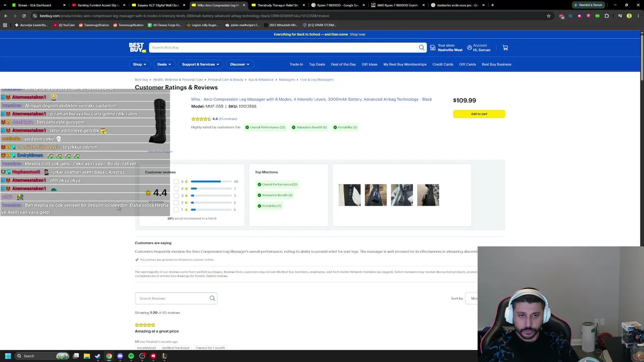Click the yellow Add to cart button

479,114
